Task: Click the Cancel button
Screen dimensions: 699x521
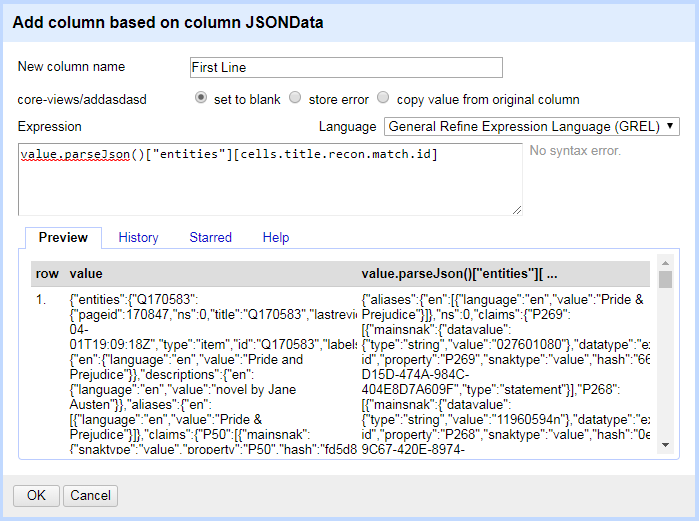Action: click(90, 495)
